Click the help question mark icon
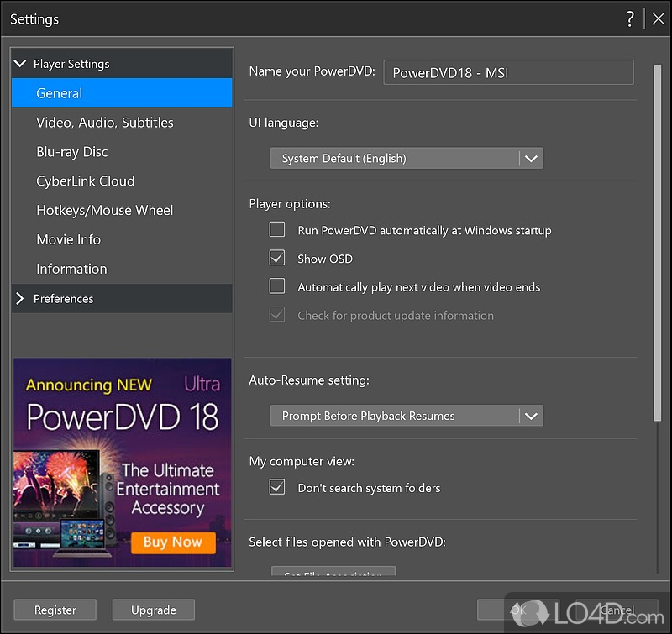This screenshot has width=672, height=634. coord(630,19)
